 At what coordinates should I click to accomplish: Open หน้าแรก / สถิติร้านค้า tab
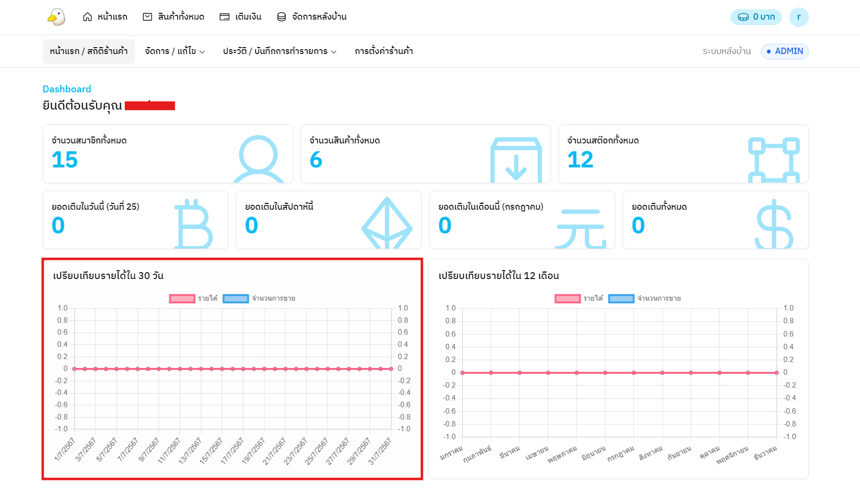89,51
